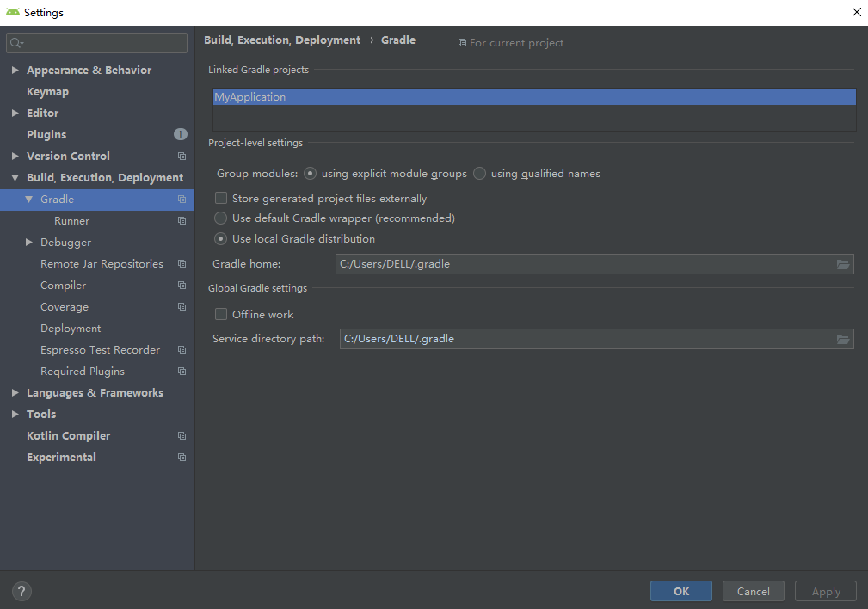
Task: Enable the Offline work checkbox
Action: (220, 314)
